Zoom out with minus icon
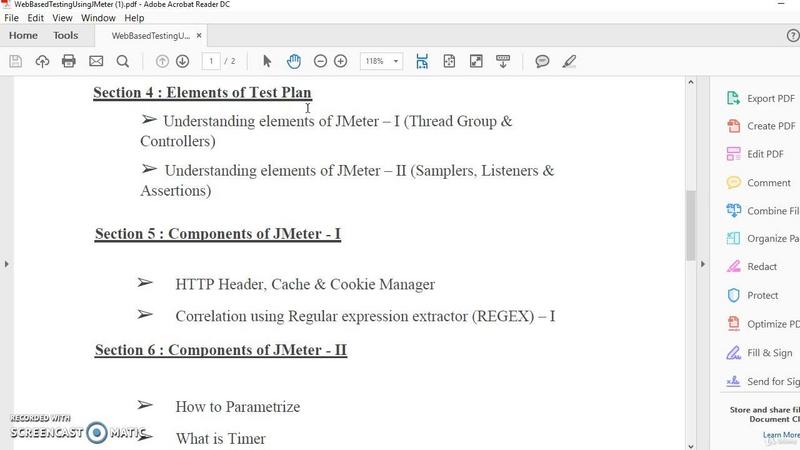The height and width of the screenshot is (450, 800). point(320,61)
